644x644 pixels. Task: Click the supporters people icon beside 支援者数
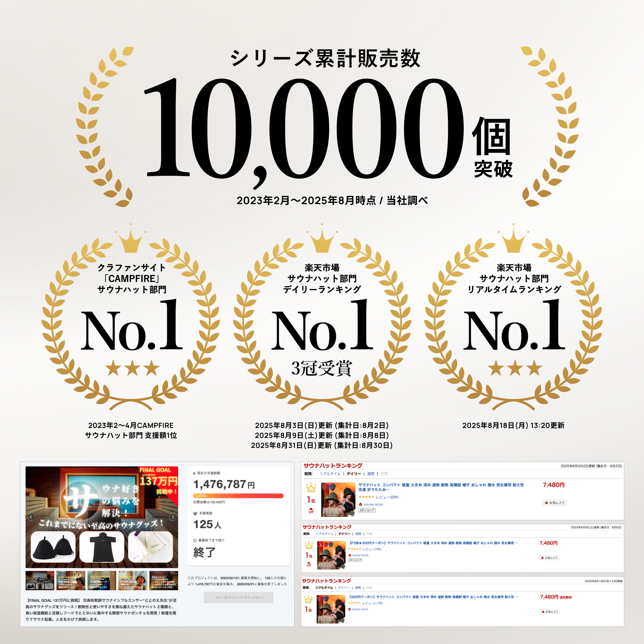[x=195, y=513]
